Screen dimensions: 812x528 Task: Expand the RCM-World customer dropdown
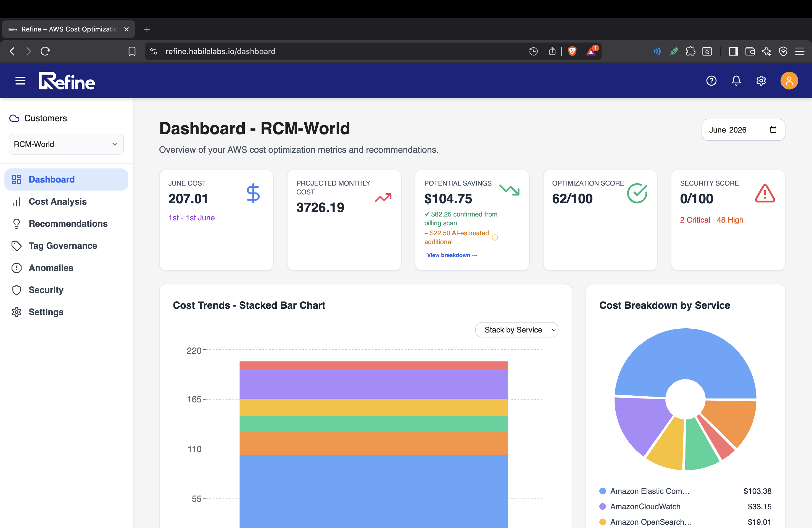point(66,144)
